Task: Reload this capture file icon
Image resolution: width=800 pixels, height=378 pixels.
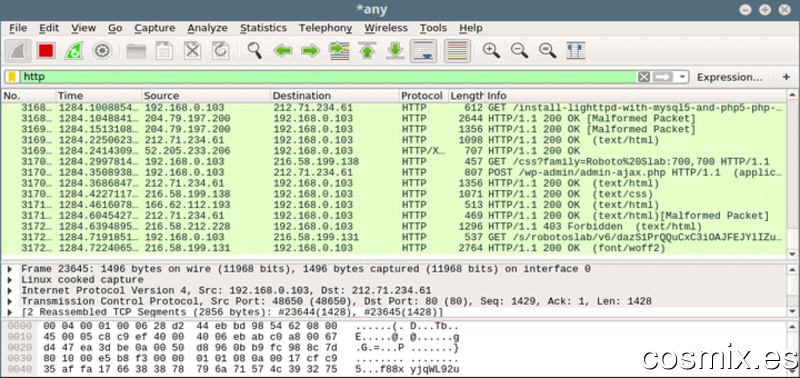Action: click(220, 51)
